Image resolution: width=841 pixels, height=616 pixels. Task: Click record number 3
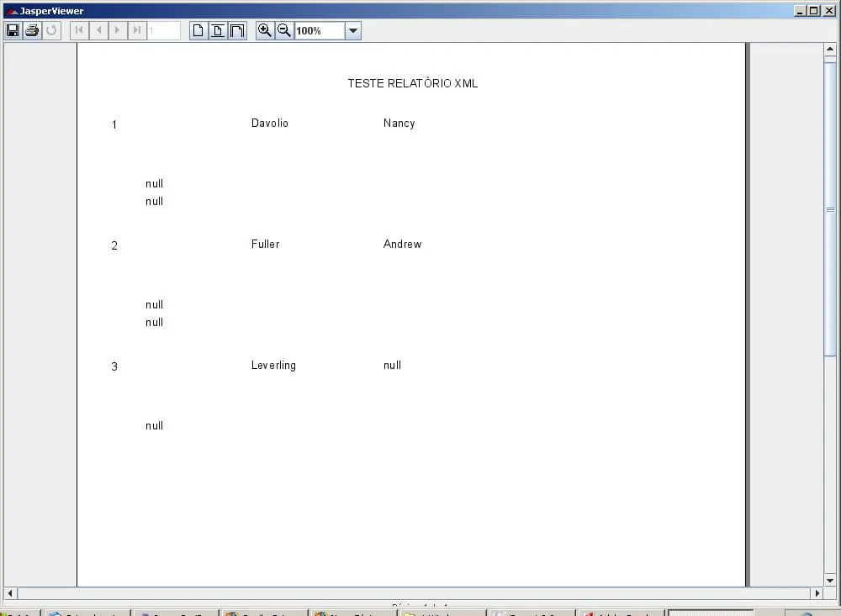coord(114,366)
